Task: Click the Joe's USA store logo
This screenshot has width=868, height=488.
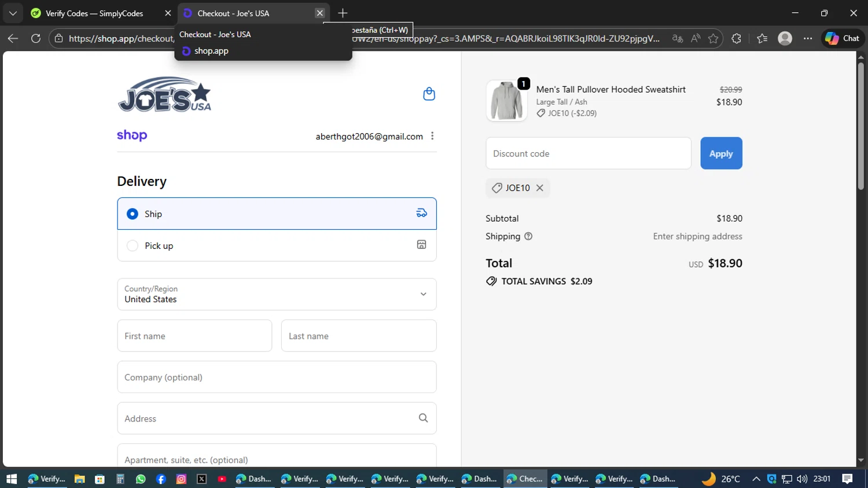Action: 165,94
